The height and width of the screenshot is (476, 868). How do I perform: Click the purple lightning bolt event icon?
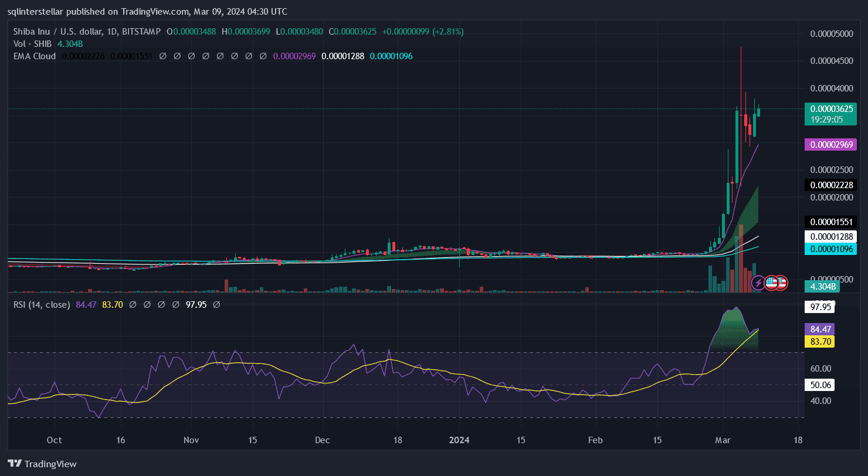(758, 283)
